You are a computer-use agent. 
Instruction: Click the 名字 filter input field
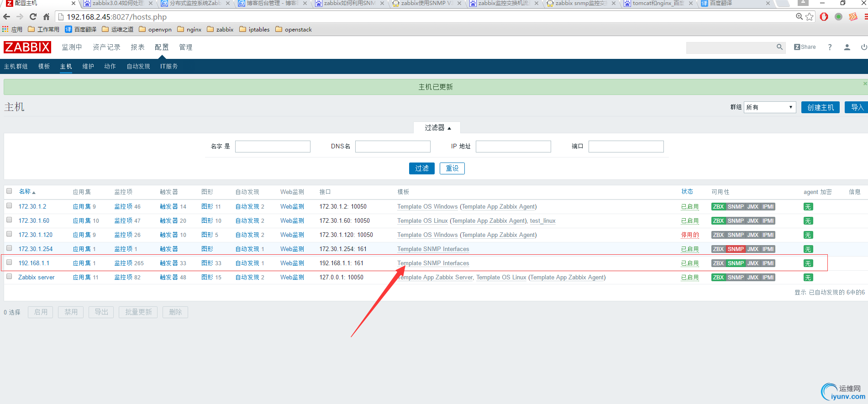pos(273,147)
